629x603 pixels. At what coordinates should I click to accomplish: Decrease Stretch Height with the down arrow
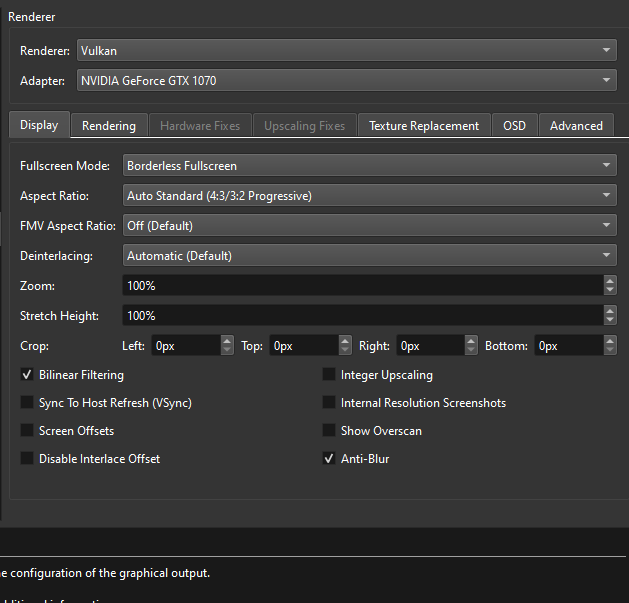point(610,320)
